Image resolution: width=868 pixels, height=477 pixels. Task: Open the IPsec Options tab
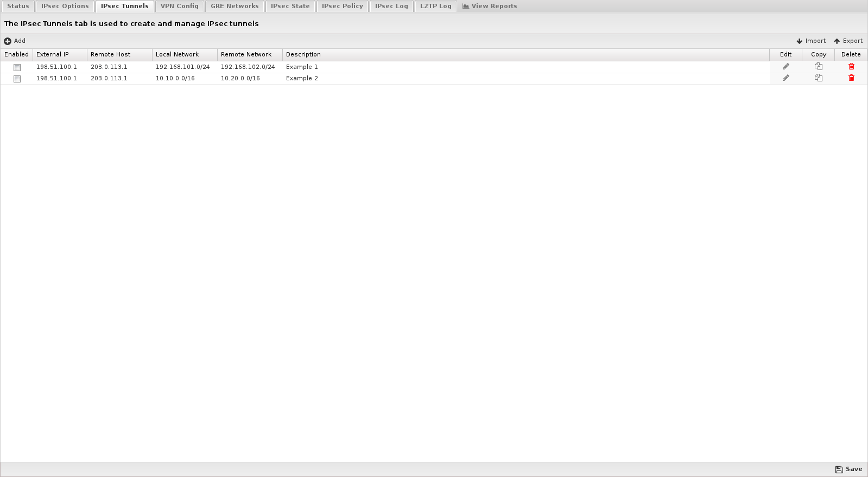coord(65,7)
